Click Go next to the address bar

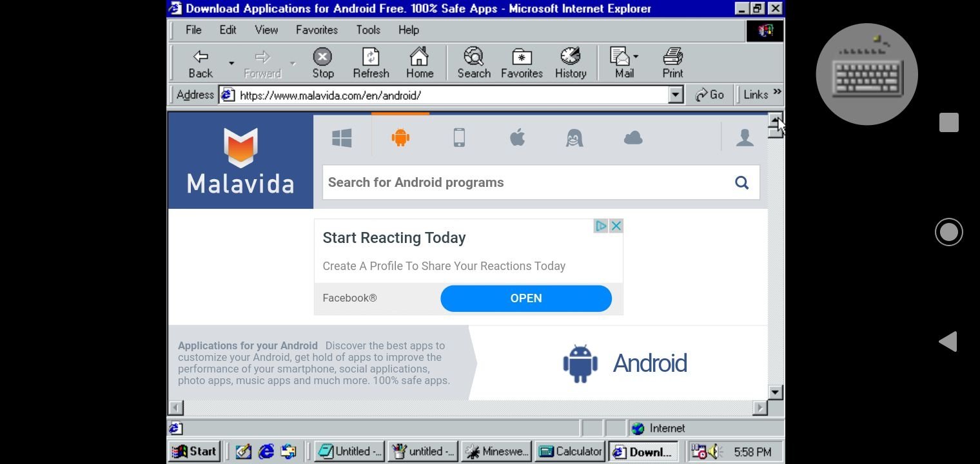click(x=710, y=95)
